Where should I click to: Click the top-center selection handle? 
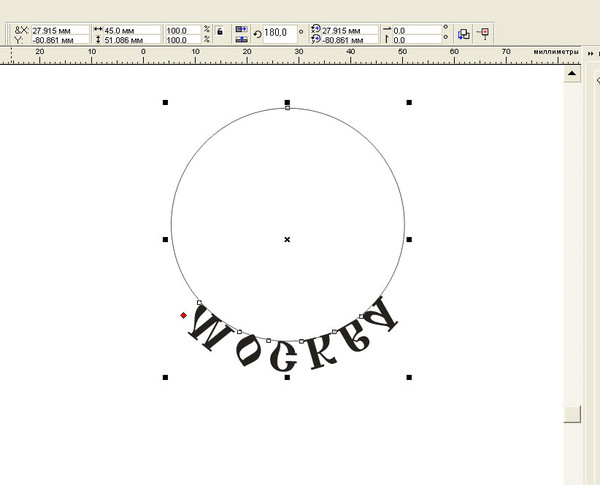(287, 102)
